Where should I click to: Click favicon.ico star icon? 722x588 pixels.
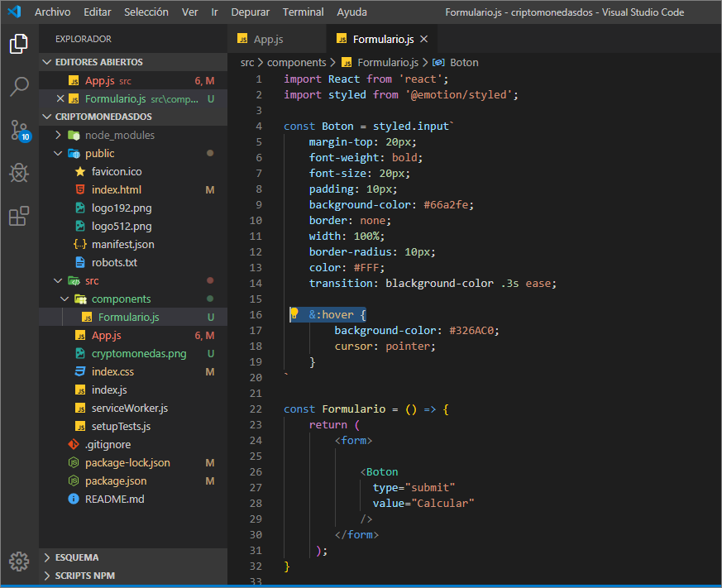(80, 172)
